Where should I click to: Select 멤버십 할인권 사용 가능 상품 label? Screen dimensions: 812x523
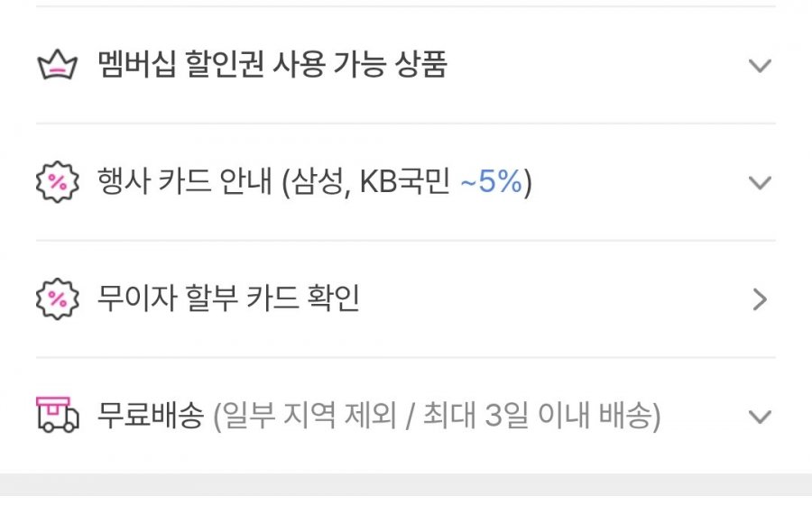coord(272,65)
